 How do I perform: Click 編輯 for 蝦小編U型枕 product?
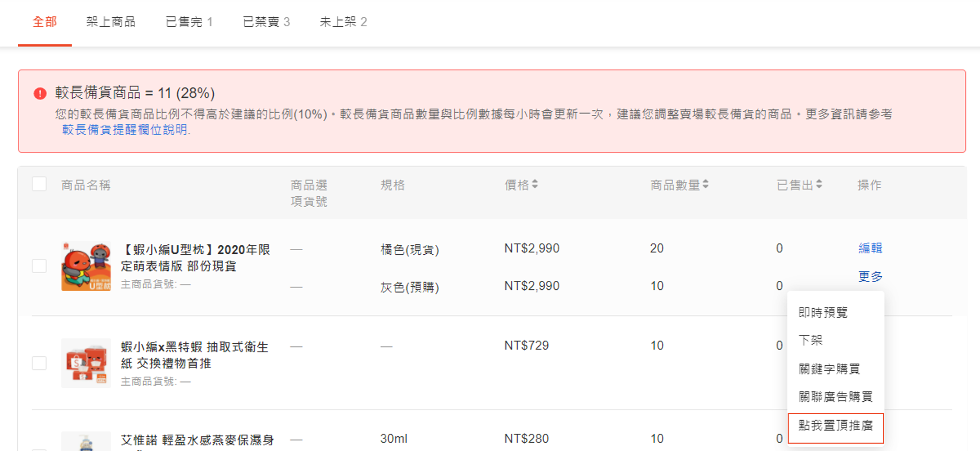coord(870,248)
